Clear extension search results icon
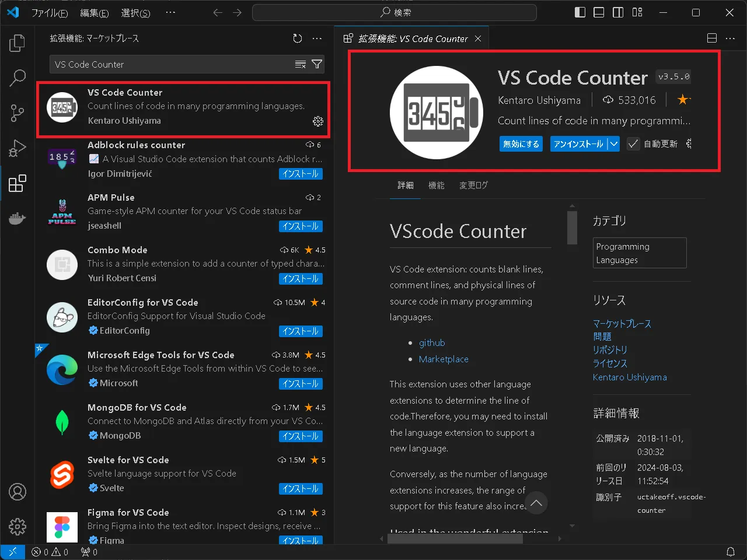This screenshot has height=560, width=747. pos(301,64)
